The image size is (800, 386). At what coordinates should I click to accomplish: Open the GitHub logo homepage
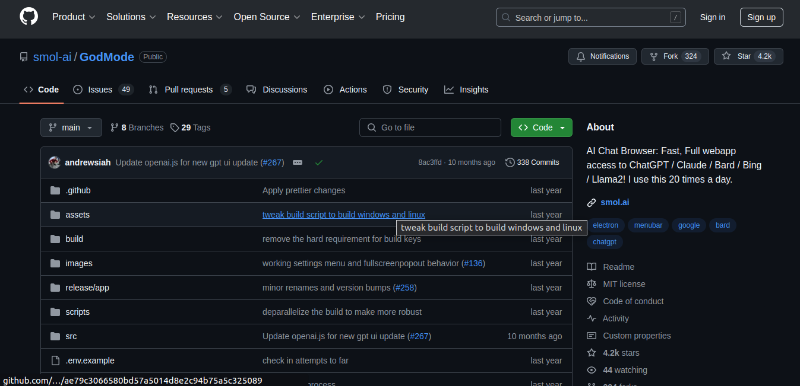coord(29,17)
